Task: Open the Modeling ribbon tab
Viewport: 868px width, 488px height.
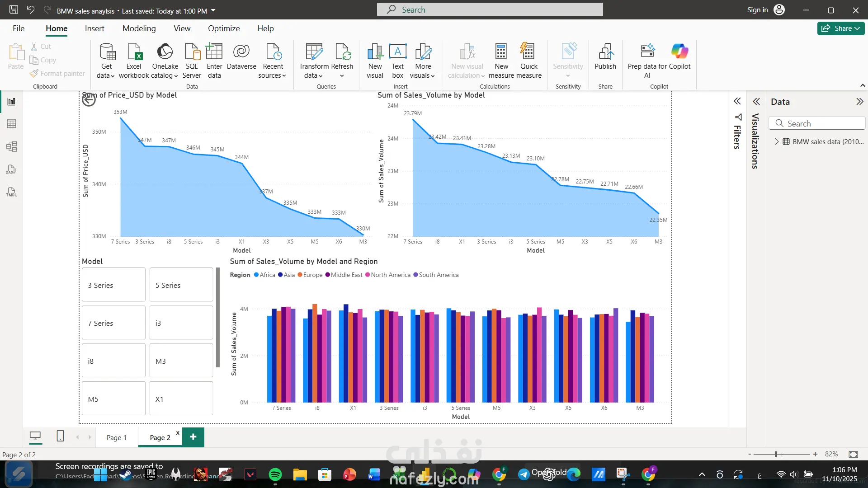Action: point(139,28)
